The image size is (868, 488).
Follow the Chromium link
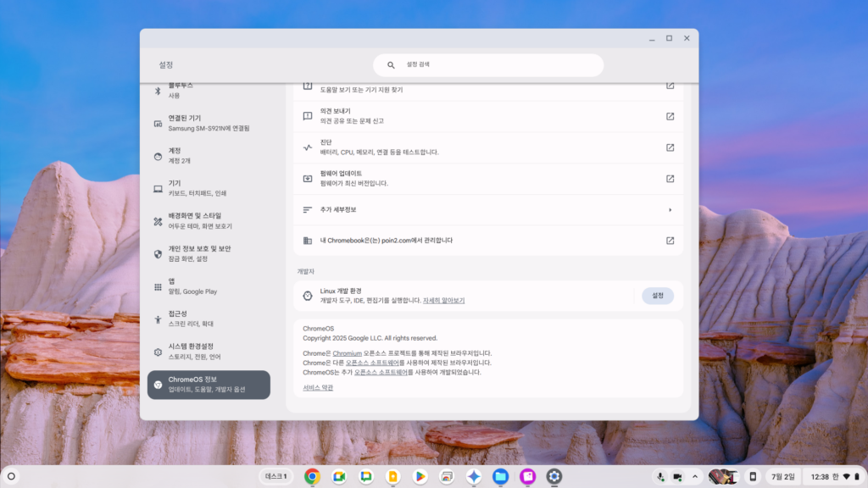click(347, 353)
